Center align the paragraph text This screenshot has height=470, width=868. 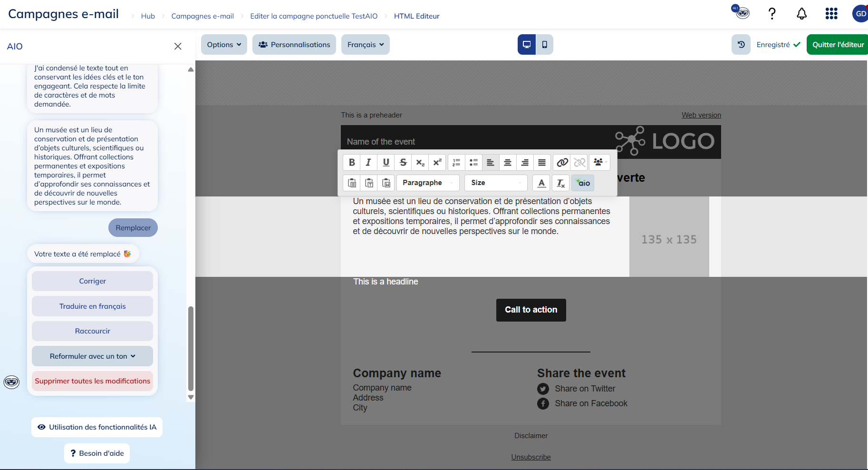click(x=508, y=163)
